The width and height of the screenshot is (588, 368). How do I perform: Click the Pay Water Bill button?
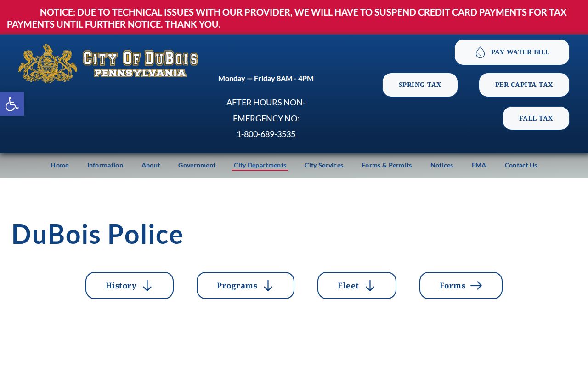click(512, 52)
